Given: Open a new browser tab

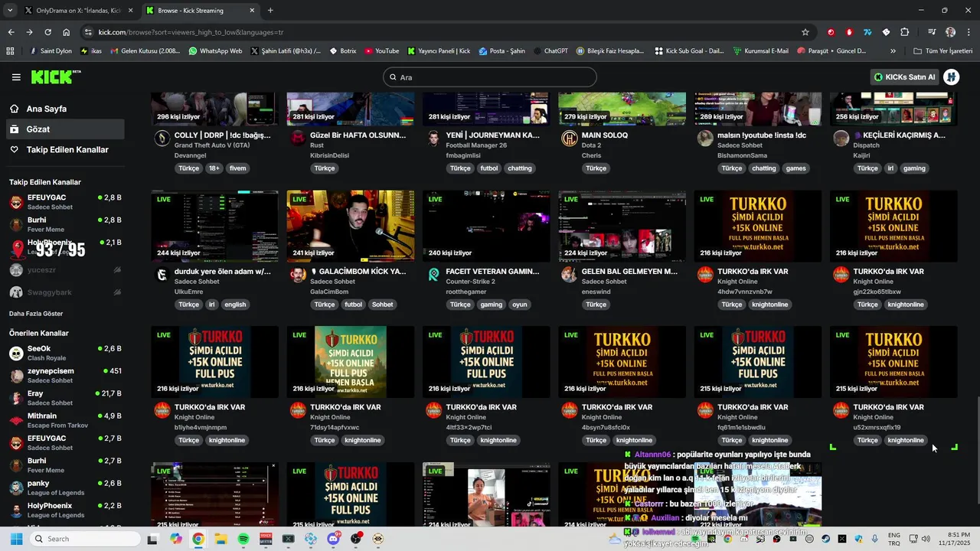Looking at the screenshot, I should [x=270, y=11].
